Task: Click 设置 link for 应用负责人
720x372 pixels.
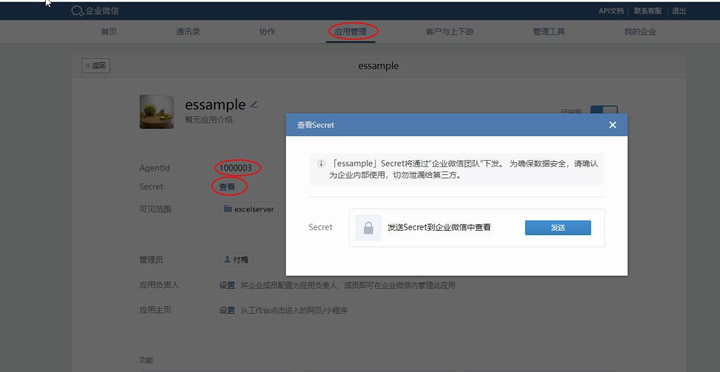Action: 227,285
